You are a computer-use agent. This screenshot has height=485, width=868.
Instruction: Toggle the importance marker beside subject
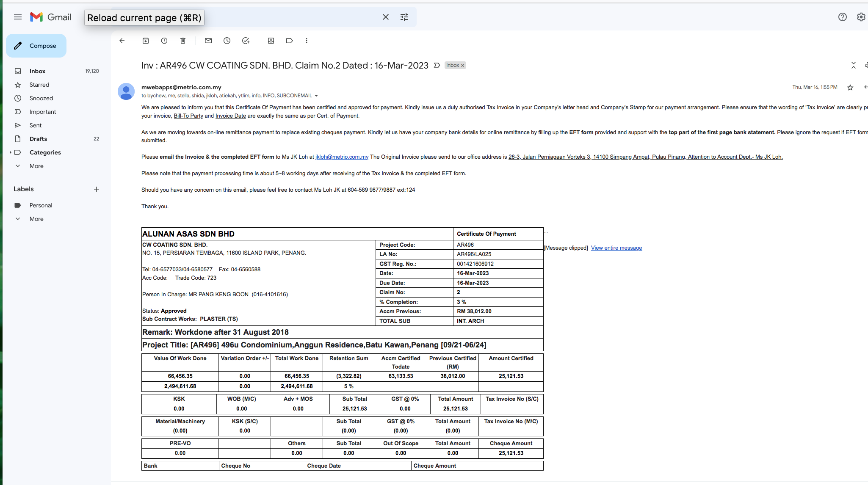click(x=437, y=65)
